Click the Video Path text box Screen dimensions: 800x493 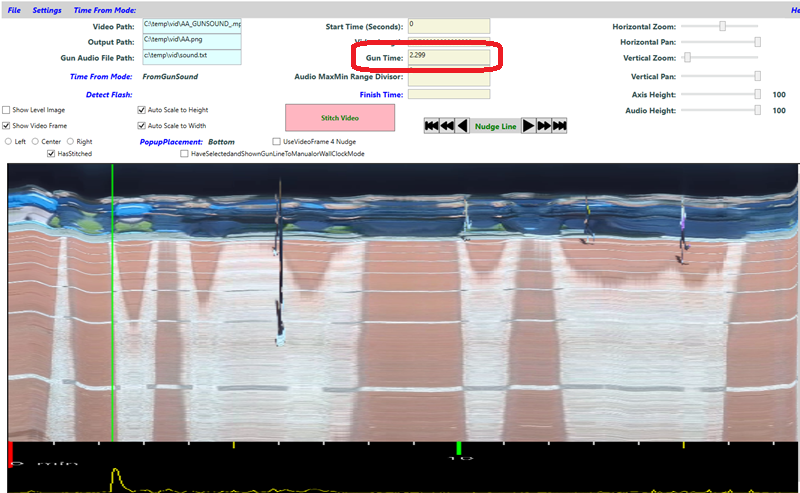(x=191, y=25)
